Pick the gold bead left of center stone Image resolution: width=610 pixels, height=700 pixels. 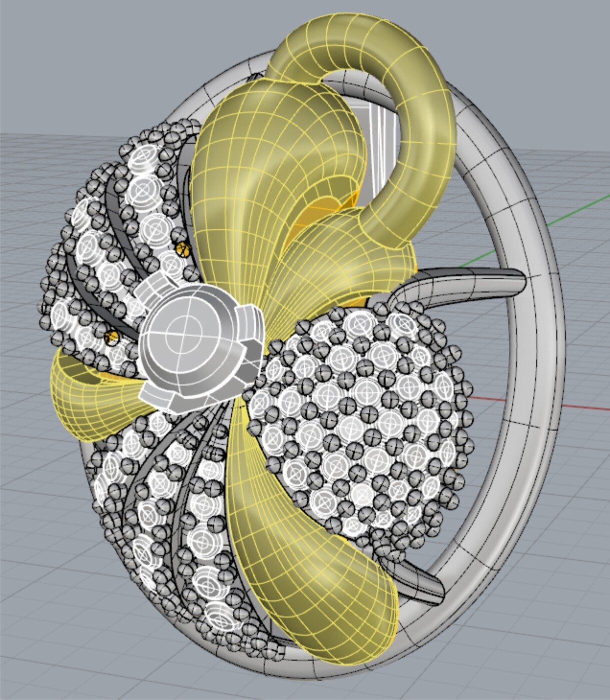112,337
